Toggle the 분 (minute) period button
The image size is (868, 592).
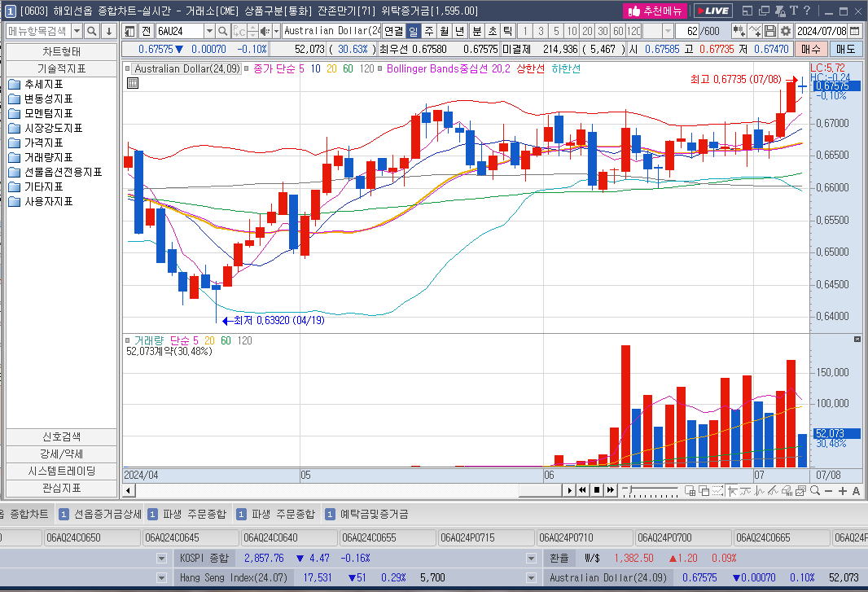(x=477, y=31)
